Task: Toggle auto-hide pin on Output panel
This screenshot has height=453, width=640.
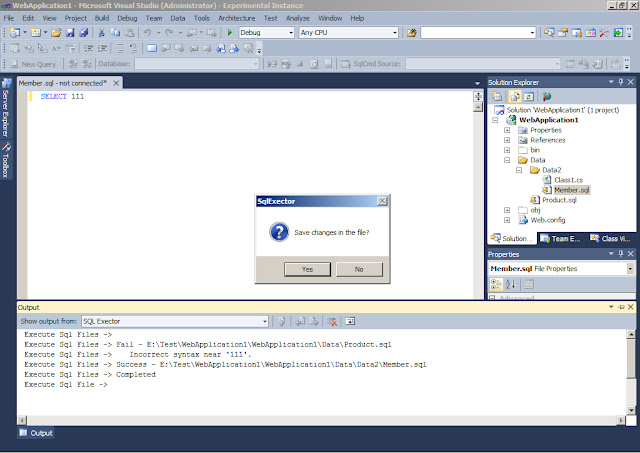Action: [x=621, y=307]
